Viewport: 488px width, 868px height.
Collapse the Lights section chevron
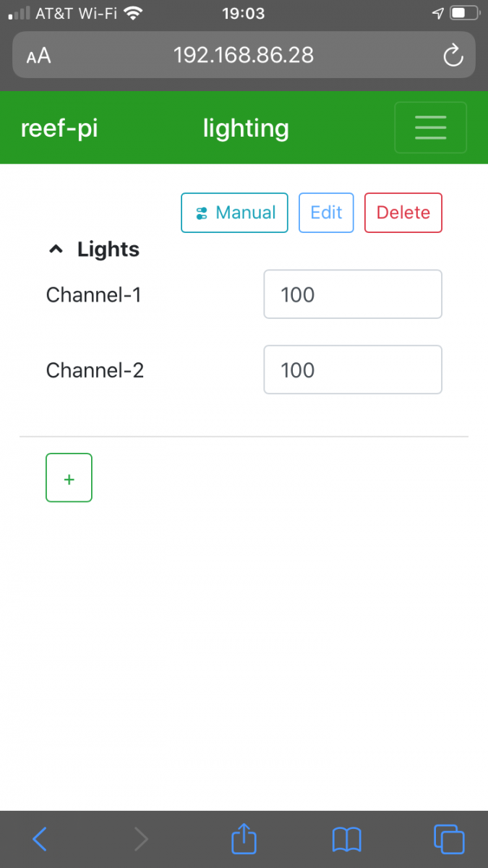tap(55, 250)
